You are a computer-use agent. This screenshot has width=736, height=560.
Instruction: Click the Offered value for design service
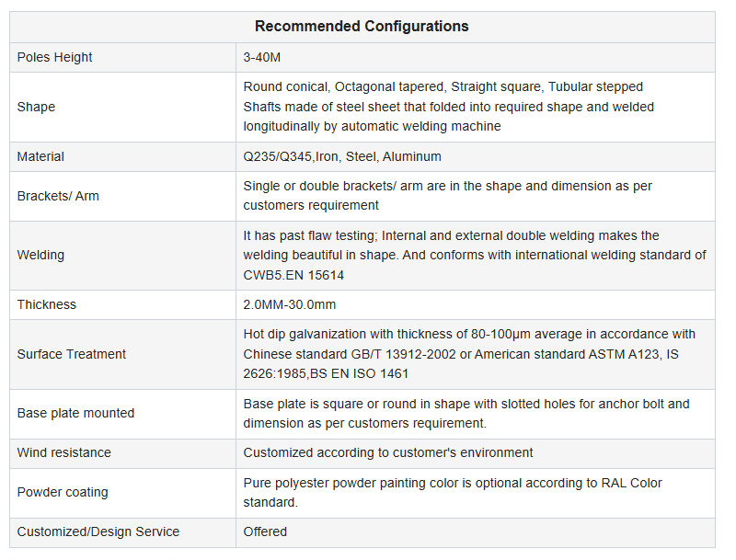[265, 531]
